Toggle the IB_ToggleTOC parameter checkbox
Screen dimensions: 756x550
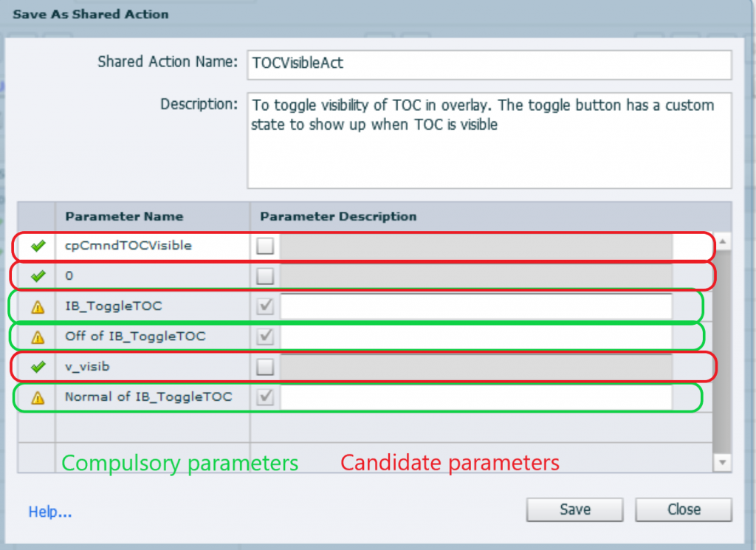tap(265, 306)
